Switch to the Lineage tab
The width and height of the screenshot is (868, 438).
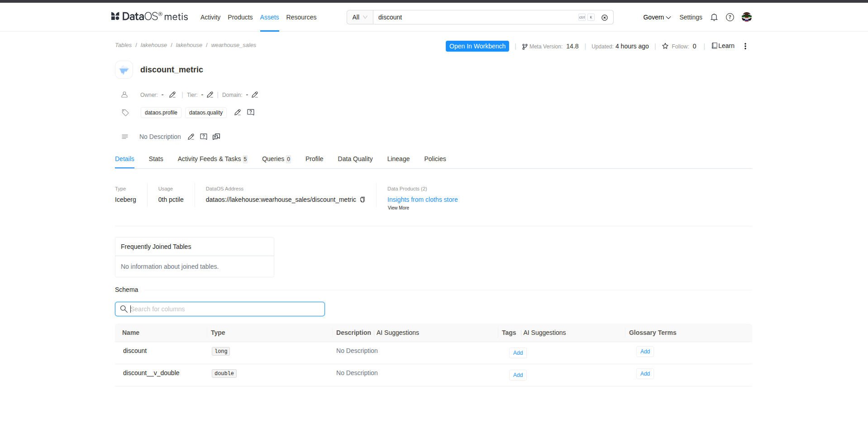(398, 159)
